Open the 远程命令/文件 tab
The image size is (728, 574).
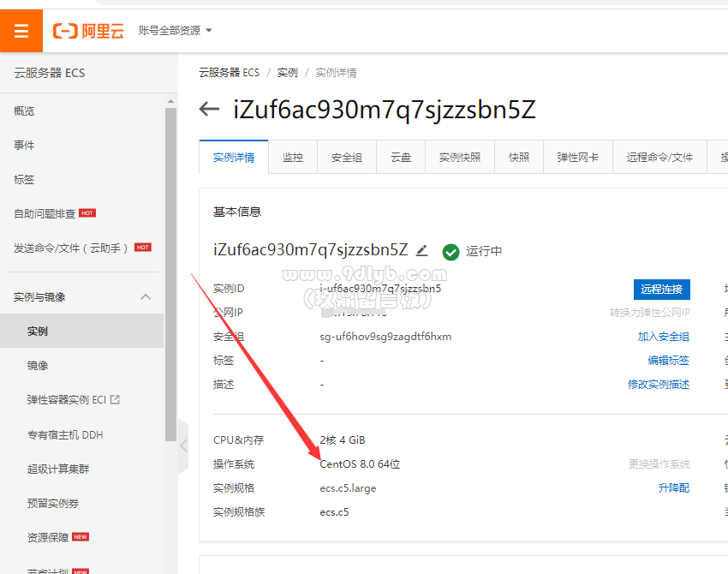(x=659, y=158)
